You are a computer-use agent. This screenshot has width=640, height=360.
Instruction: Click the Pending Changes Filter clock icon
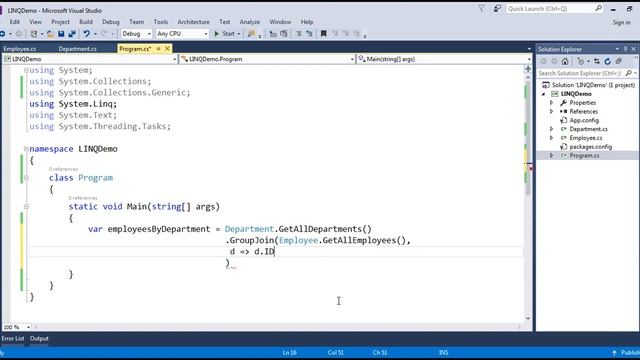pos(581,61)
